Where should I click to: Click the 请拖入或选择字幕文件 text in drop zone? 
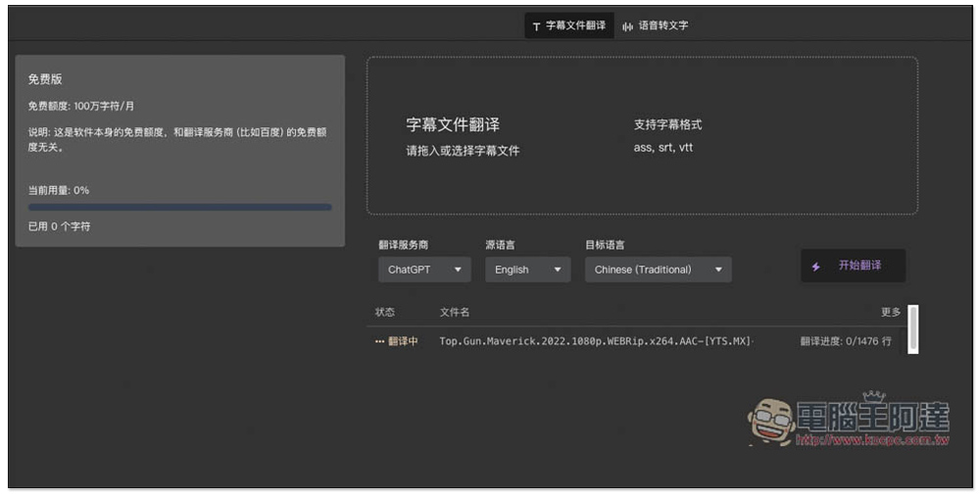[x=463, y=151]
